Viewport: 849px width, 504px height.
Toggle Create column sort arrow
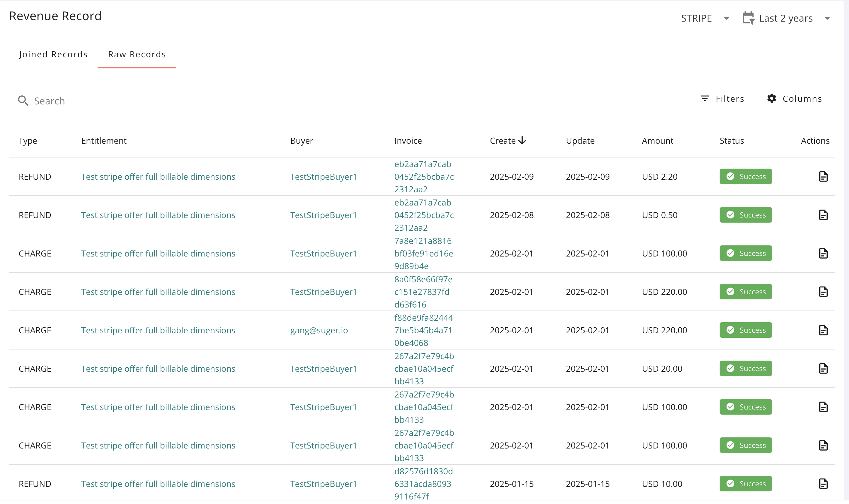[x=522, y=141]
